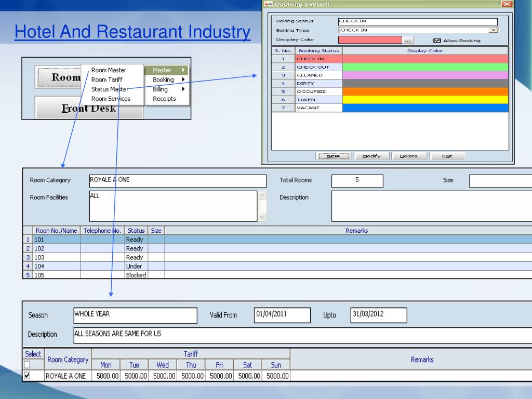
Task: Click the Discplay Color pink swatch field
Action: (370, 39)
